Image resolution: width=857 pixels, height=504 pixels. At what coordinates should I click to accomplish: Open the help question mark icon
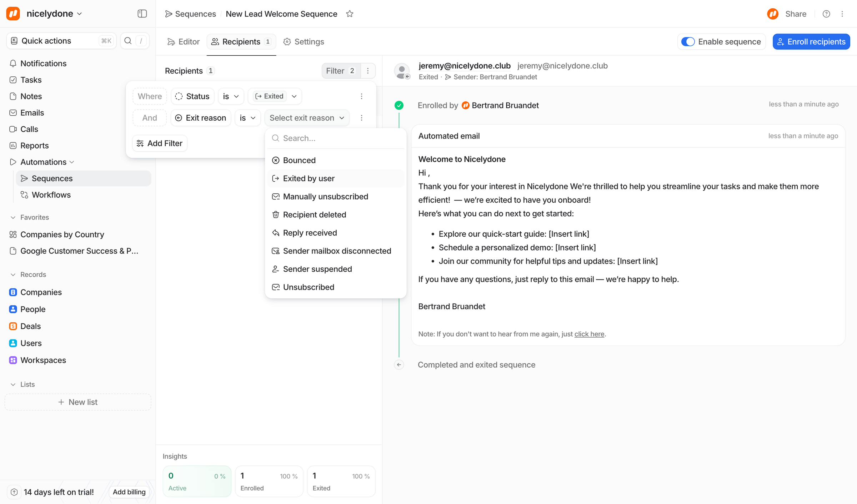click(826, 14)
